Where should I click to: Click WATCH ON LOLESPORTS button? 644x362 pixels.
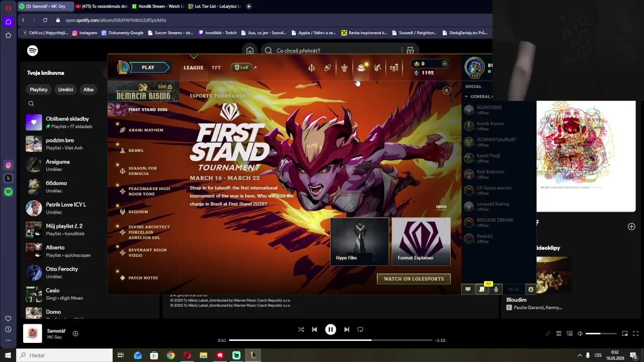click(414, 279)
